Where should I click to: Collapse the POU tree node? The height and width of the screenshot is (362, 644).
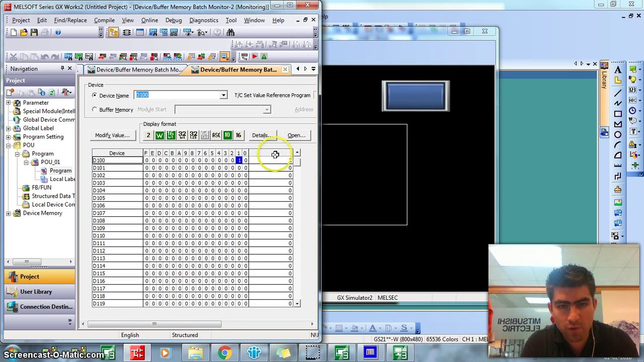coord(9,145)
